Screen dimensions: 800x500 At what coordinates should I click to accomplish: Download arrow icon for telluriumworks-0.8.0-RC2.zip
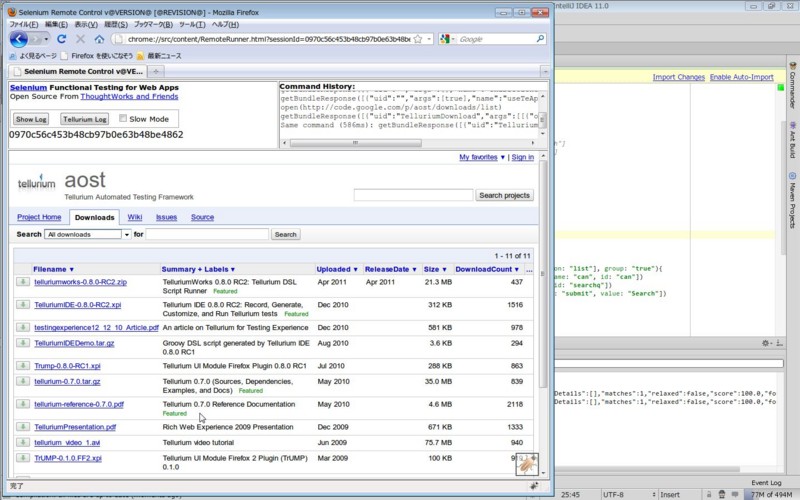click(x=22, y=282)
